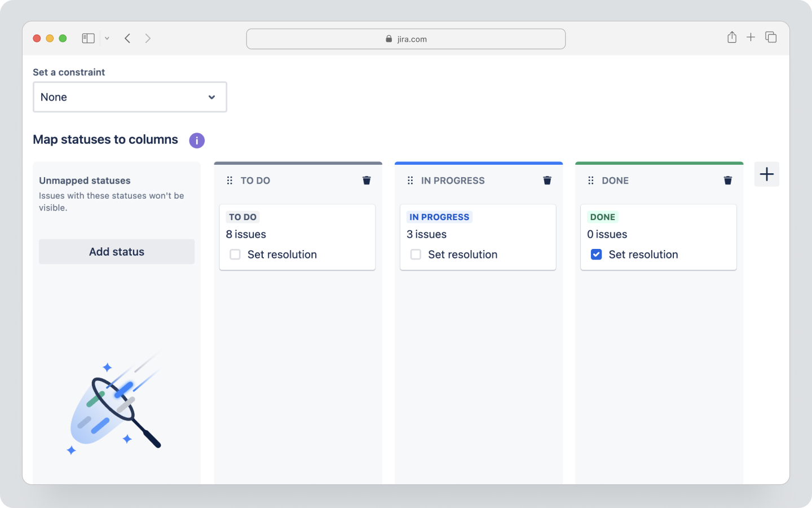
Task: Check Set resolution in the IN PROGRESS column
Action: [416, 255]
